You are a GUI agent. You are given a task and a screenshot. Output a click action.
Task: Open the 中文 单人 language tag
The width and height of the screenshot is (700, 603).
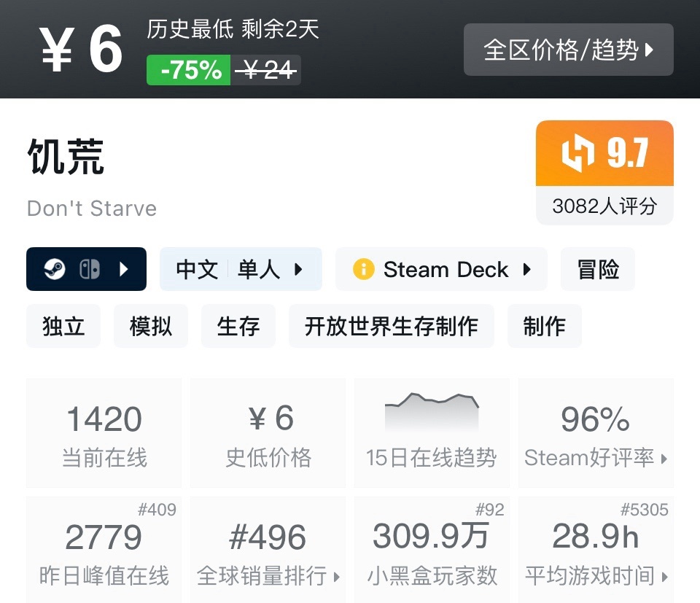coord(241,269)
